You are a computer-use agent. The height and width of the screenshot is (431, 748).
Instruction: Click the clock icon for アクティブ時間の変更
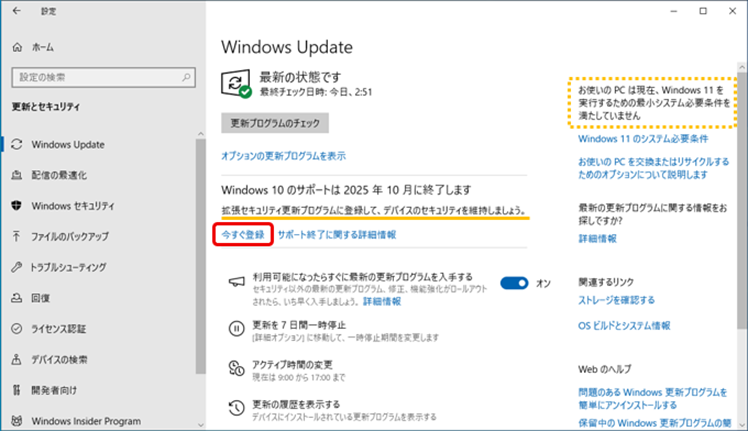tap(237, 368)
